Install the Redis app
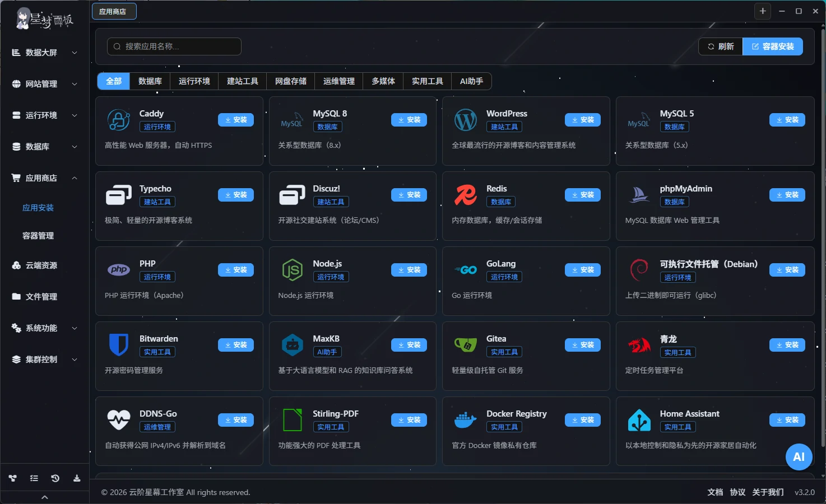This screenshot has width=826, height=504. (x=583, y=195)
